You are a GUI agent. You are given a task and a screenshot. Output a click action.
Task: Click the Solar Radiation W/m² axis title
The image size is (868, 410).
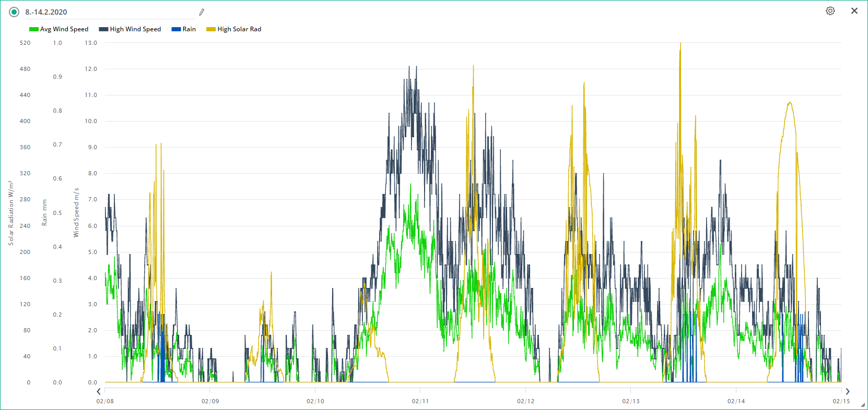pyautogui.click(x=10, y=213)
